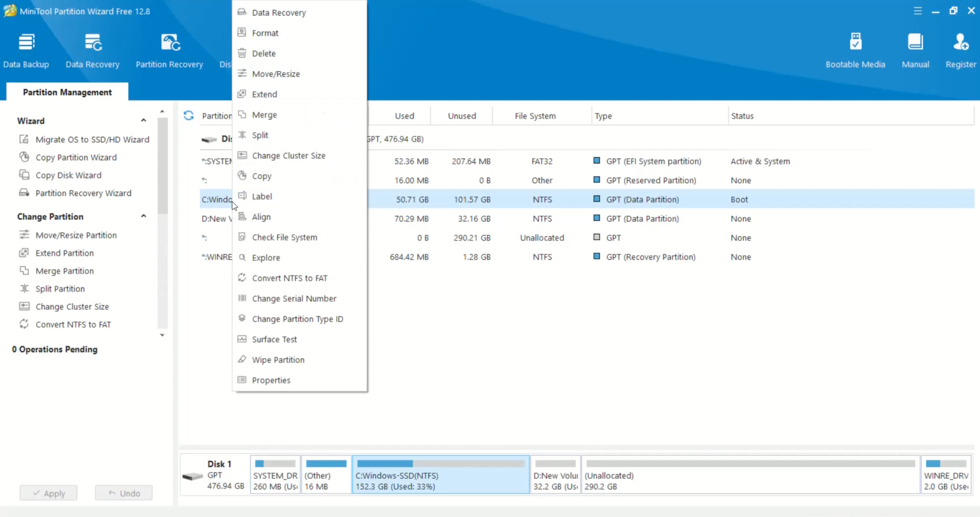Choose Format from the context menu
Screen dimensions: 980x517
pyautogui.click(x=265, y=33)
